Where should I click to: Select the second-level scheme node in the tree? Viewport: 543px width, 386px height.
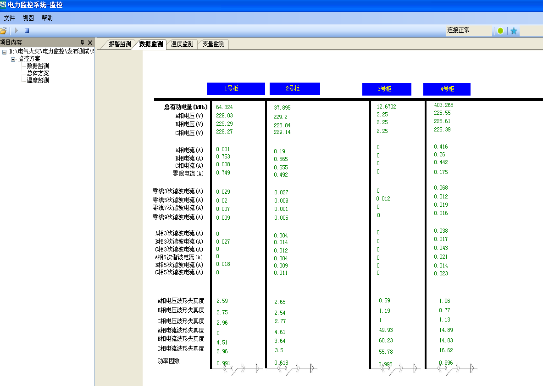(30, 59)
